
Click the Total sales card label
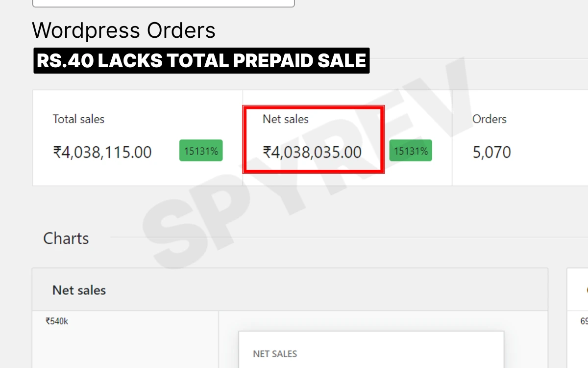pos(78,119)
